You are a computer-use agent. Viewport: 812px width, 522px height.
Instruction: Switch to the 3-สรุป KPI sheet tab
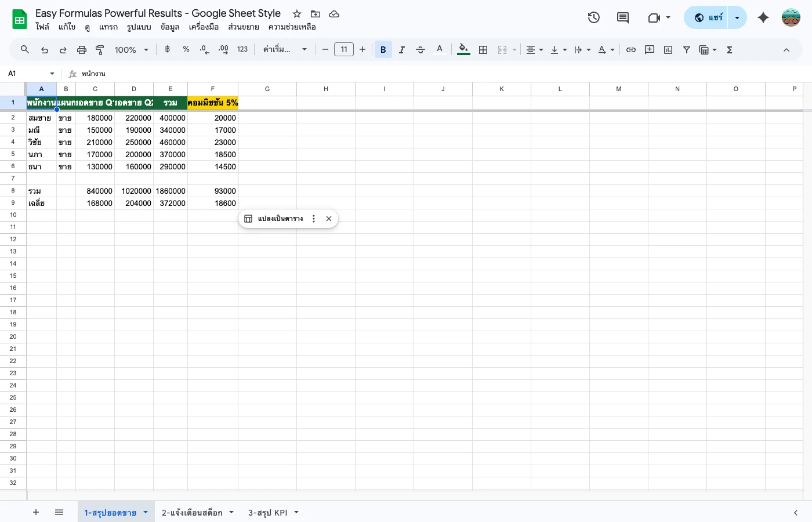pyautogui.click(x=269, y=512)
